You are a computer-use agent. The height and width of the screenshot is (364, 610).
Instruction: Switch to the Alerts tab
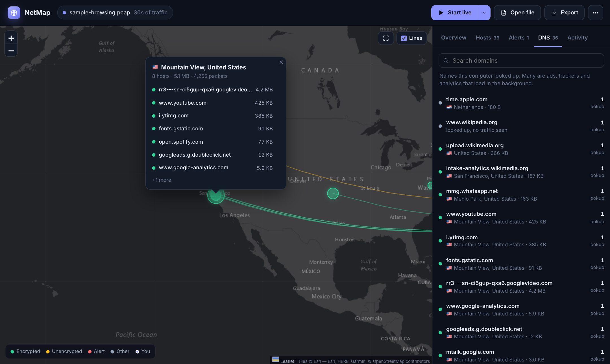click(519, 38)
